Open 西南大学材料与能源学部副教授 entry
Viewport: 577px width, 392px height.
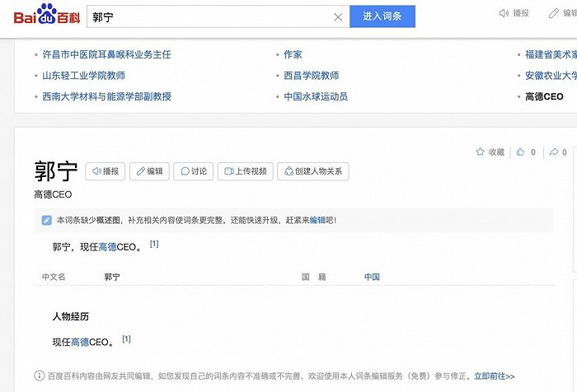106,96
